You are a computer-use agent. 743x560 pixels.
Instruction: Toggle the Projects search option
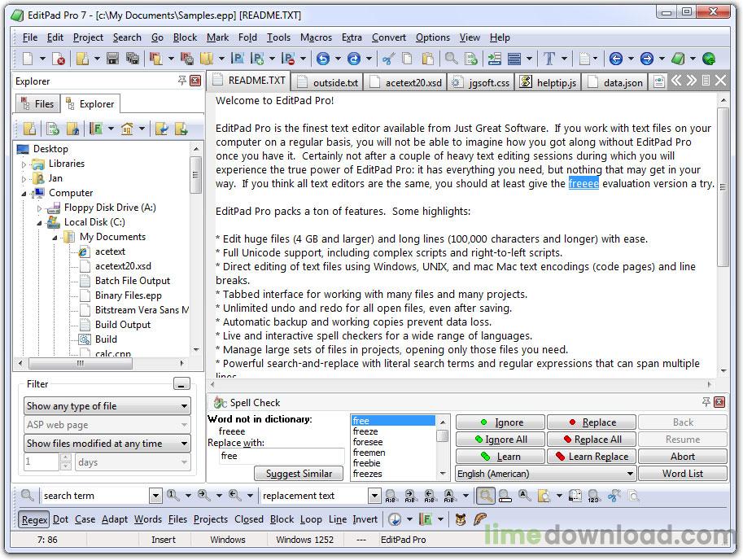(211, 519)
